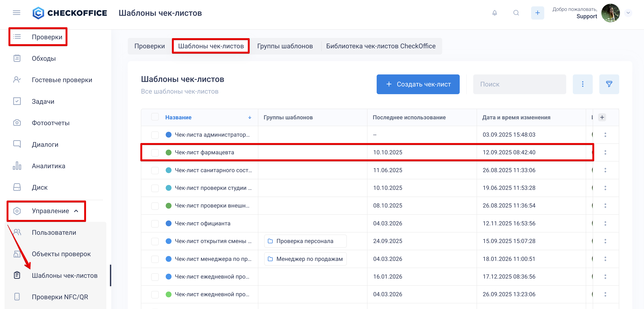Click the Проверка персонала group tag

tap(305, 241)
